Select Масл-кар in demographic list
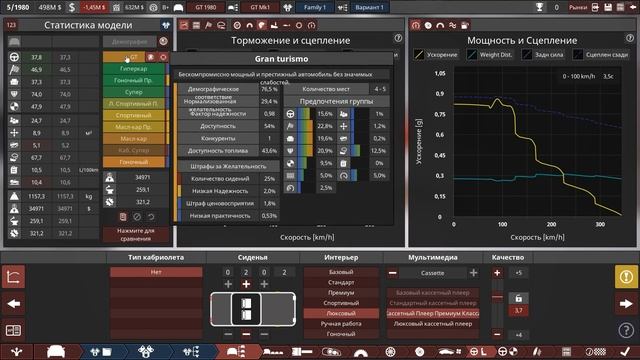Screen dimensions: 640x360 [x=133, y=139]
